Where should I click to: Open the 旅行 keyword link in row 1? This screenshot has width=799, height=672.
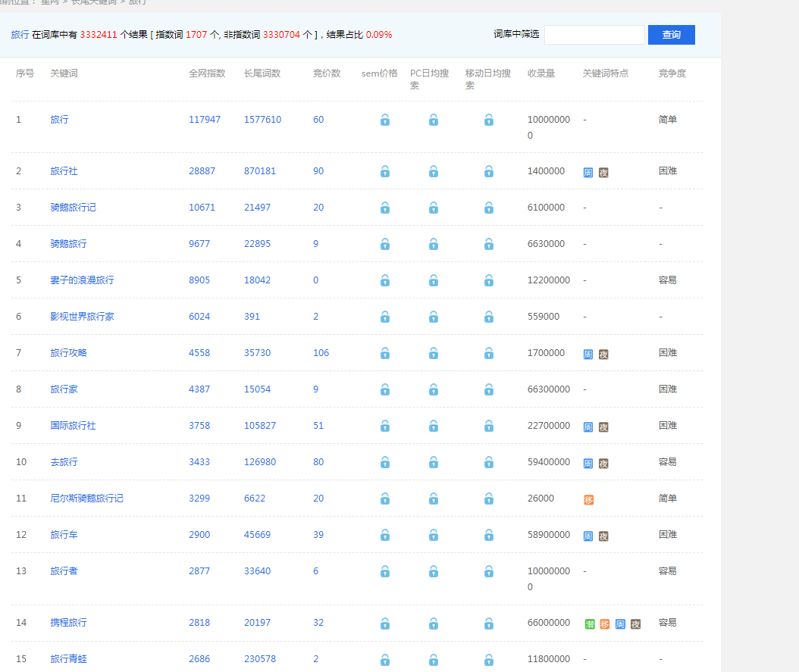[59, 120]
